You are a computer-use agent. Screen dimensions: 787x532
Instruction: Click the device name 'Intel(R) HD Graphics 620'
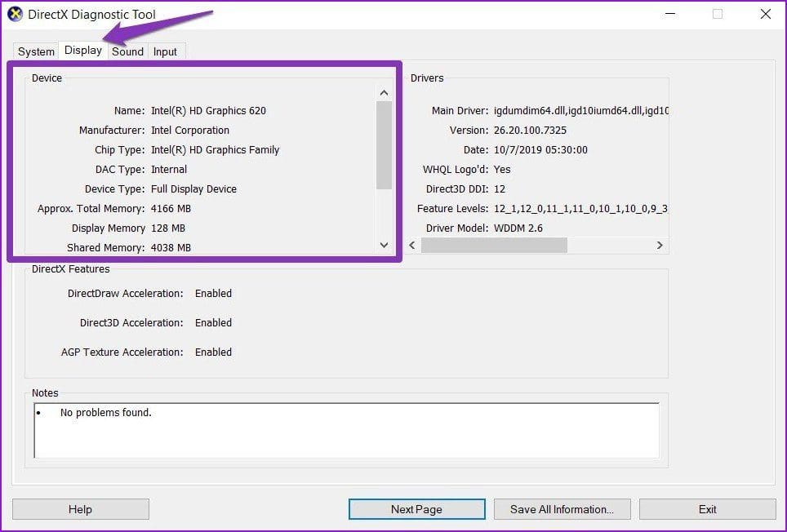(208, 111)
